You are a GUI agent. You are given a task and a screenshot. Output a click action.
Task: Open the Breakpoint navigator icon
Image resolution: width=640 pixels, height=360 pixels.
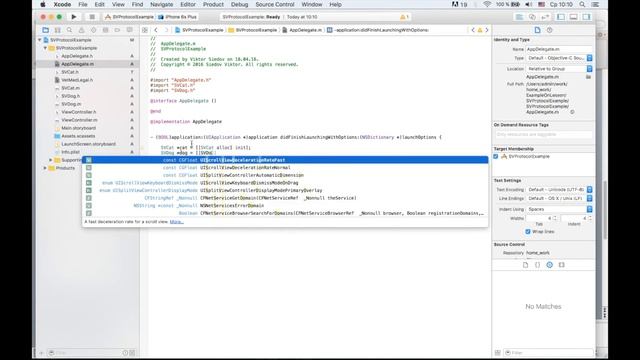[118, 30]
